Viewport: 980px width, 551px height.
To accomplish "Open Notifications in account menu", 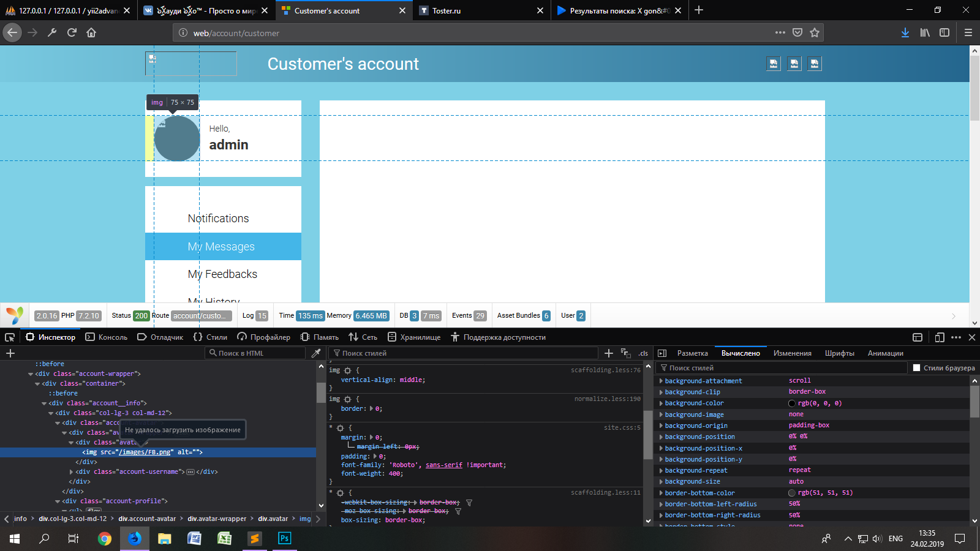I will [x=218, y=219].
